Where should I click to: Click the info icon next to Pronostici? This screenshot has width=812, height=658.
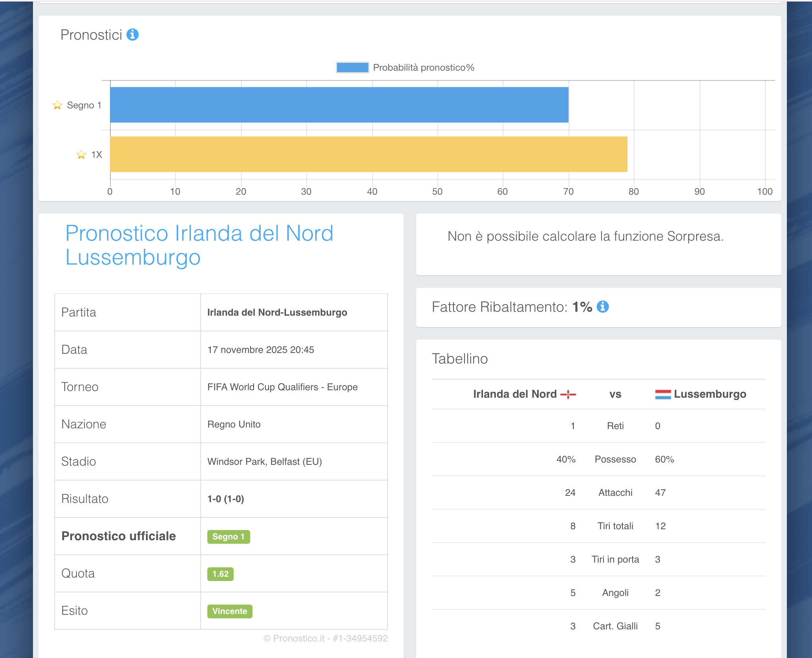click(x=132, y=35)
